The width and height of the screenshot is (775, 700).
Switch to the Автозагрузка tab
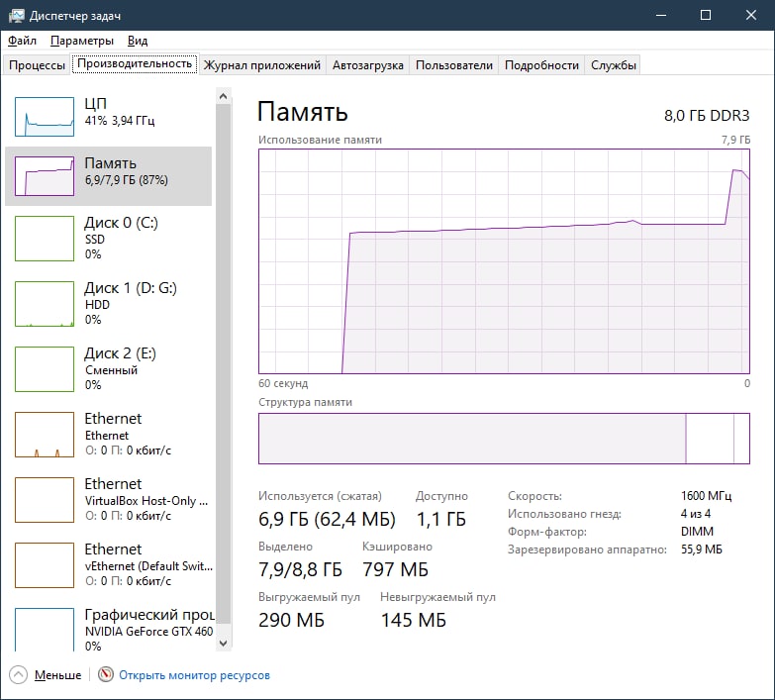[x=368, y=65]
